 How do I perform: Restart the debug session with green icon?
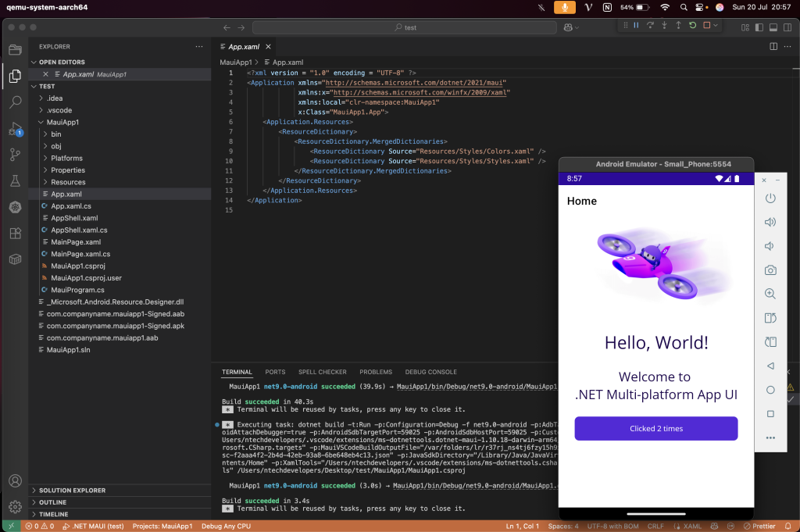pyautogui.click(x=692, y=25)
